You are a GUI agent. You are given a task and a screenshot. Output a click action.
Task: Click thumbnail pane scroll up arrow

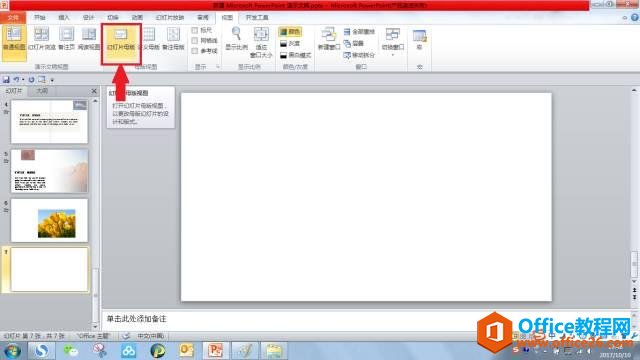pos(96,100)
